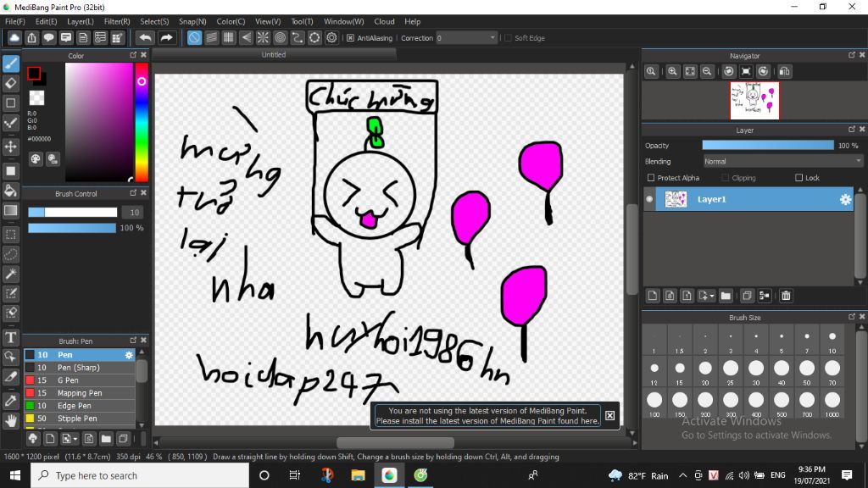Toggle the Clipping checkbox
868x488 pixels.
point(726,178)
